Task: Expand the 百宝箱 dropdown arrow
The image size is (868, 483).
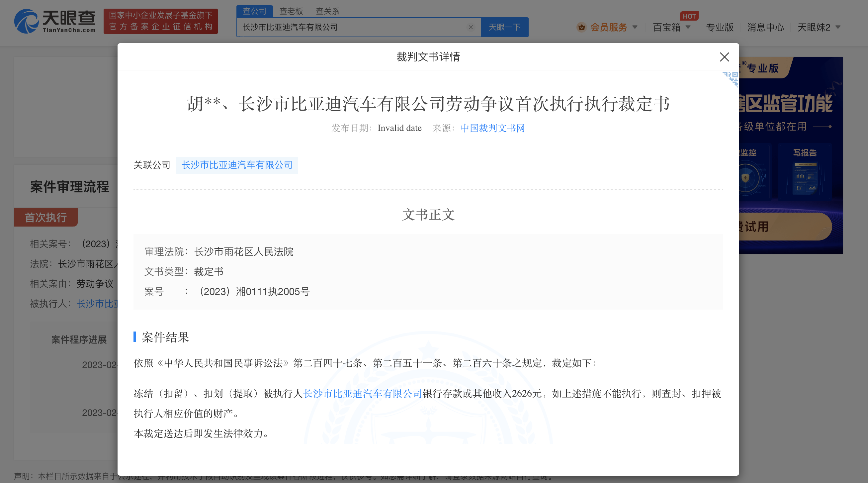Action: (x=688, y=27)
